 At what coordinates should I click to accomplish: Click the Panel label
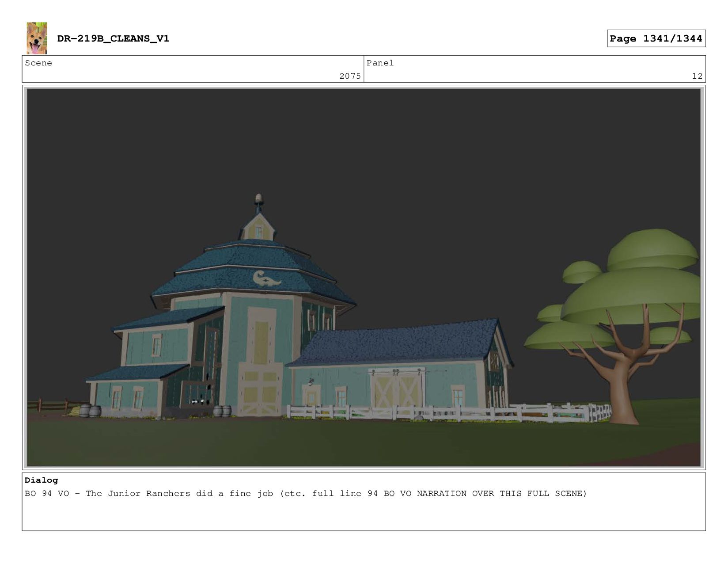click(x=380, y=63)
